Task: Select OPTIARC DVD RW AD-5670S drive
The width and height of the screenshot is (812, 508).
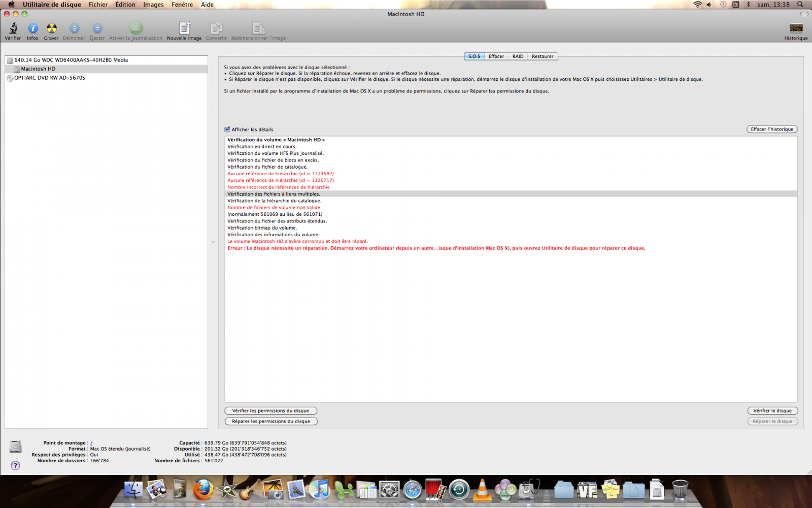Action: pyautogui.click(x=106, y=78)
